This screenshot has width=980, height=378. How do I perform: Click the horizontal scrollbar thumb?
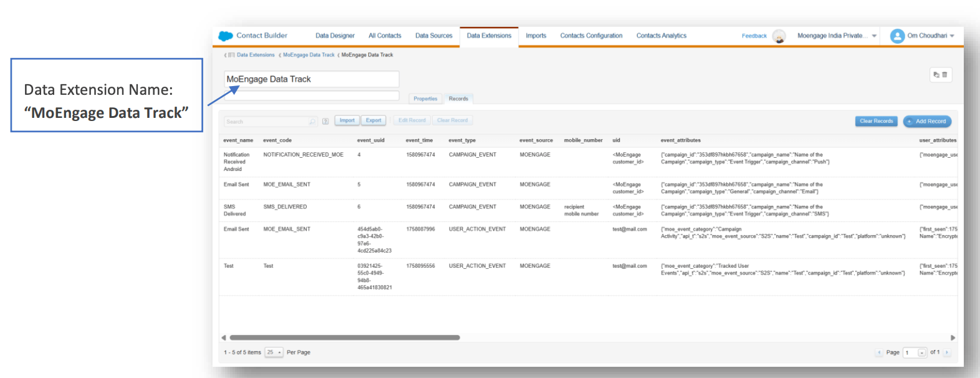click(x=345, y=337)
